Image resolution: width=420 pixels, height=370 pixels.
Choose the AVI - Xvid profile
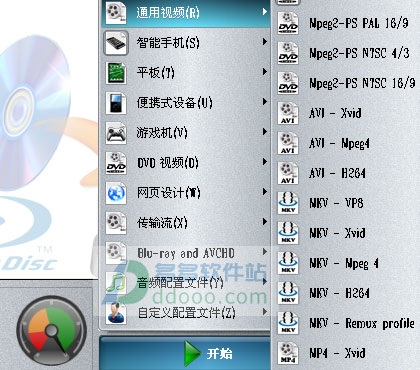(345, 113)
